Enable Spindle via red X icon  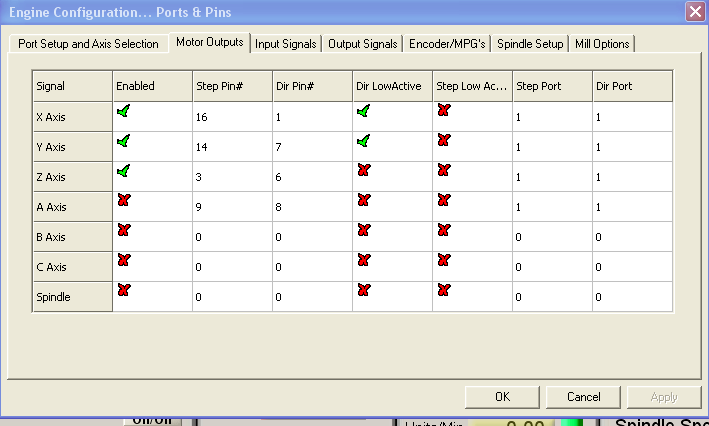pyautogui.click(x=124, y=291)
